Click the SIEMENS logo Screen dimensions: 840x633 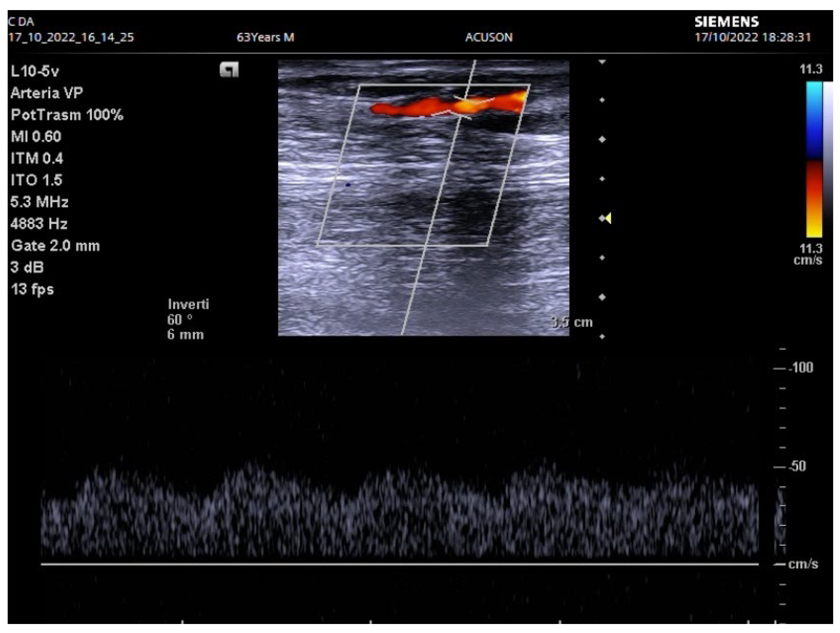click(726, 22)
